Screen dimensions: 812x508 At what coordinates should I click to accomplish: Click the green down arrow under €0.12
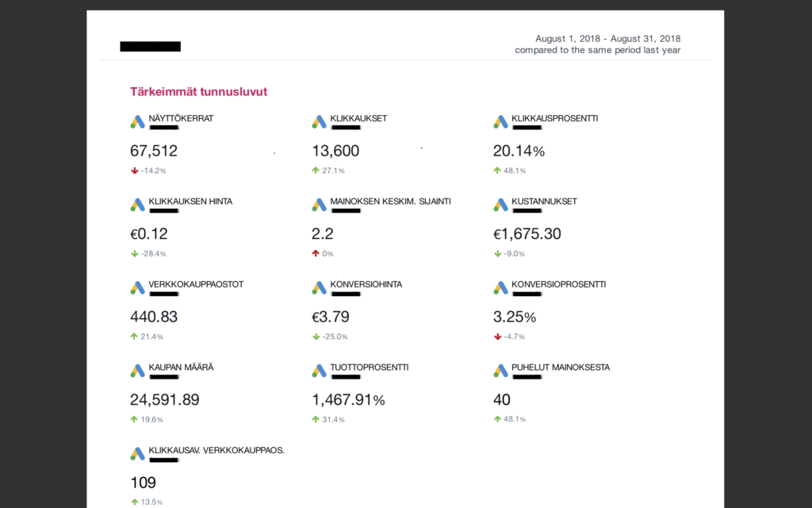tap(135, 253)
